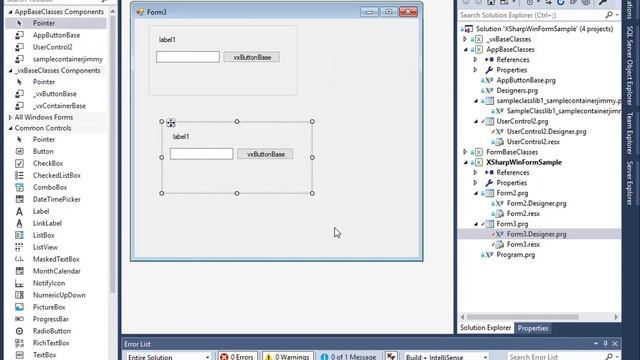This screenshot has height=360, width=640.
Task: Expand the _vxBaseClasses project node
Action: pos(465,39)
